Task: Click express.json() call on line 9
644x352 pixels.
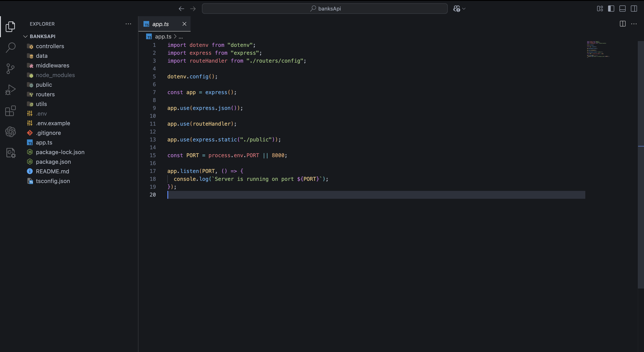Action: pyautogui.click(x=214, y=108)
